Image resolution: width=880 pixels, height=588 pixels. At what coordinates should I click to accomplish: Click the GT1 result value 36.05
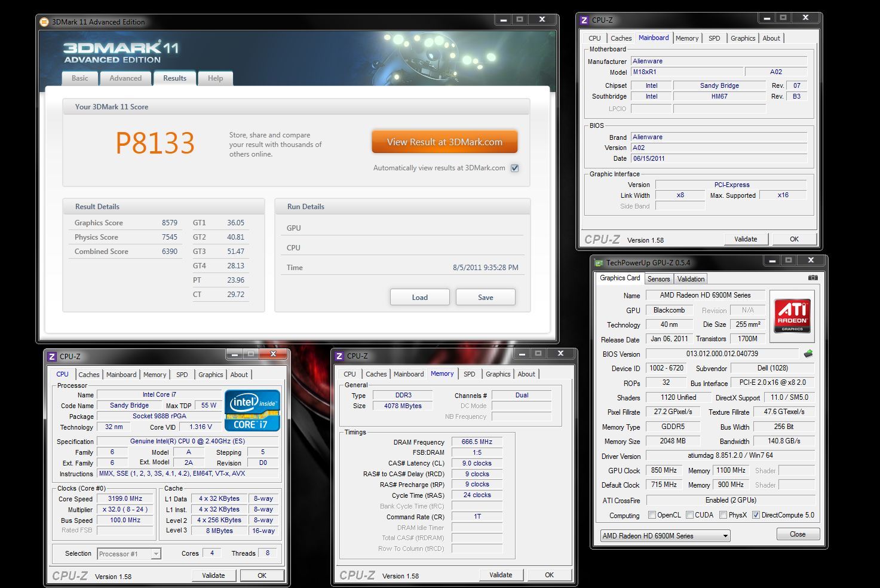[x=235, y=223]
